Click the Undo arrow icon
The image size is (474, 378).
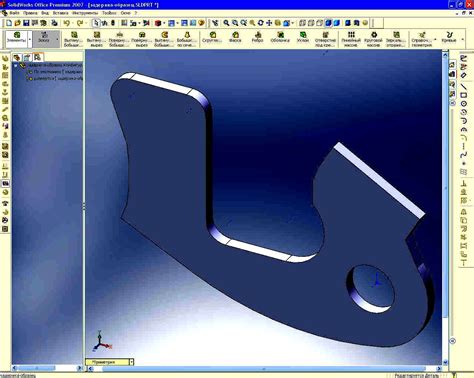coord(67,23)
